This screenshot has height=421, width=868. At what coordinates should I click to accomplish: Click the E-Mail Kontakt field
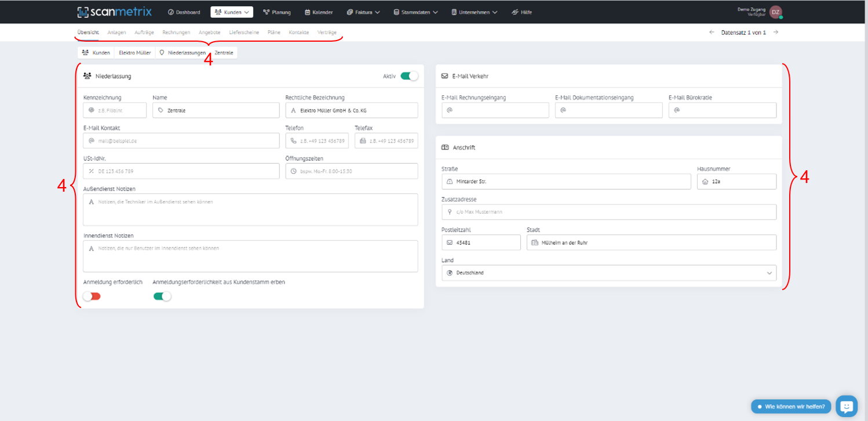point(181,141)
